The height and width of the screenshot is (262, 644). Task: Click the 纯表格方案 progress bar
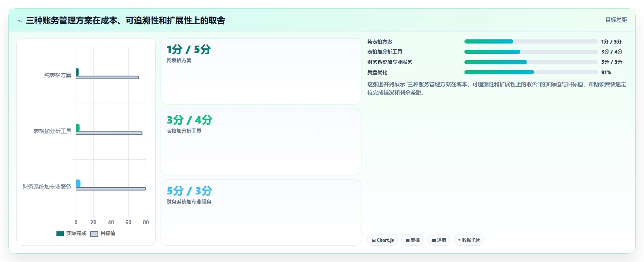point(531,41)
